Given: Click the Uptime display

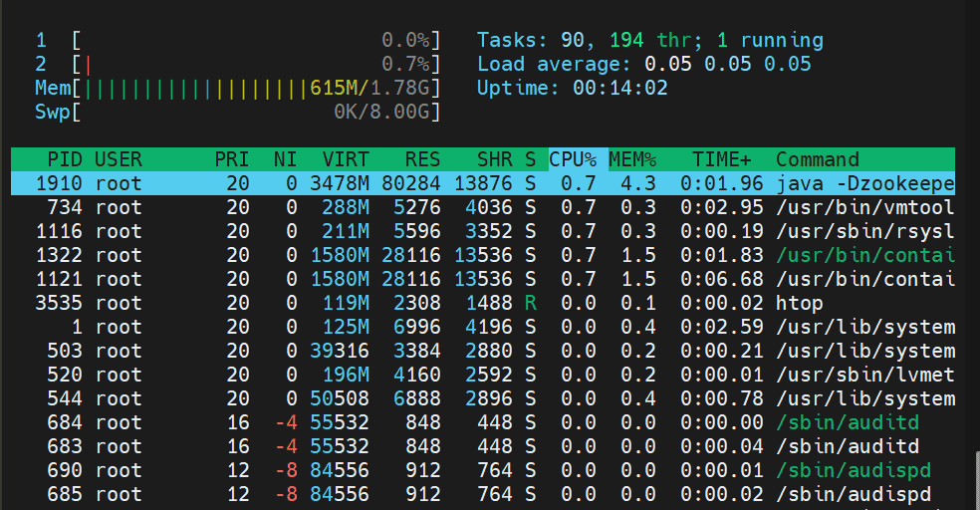Looking at the screenshot, I should coord(572,89).
